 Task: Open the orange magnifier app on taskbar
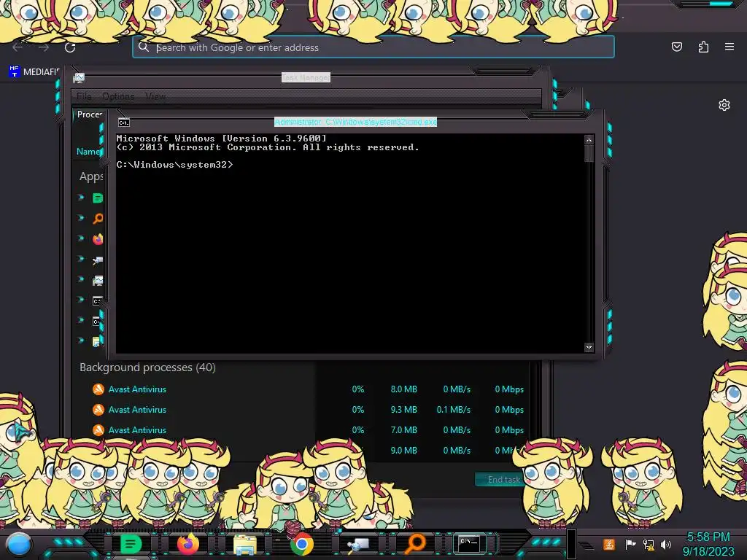[x=415, y=544]
